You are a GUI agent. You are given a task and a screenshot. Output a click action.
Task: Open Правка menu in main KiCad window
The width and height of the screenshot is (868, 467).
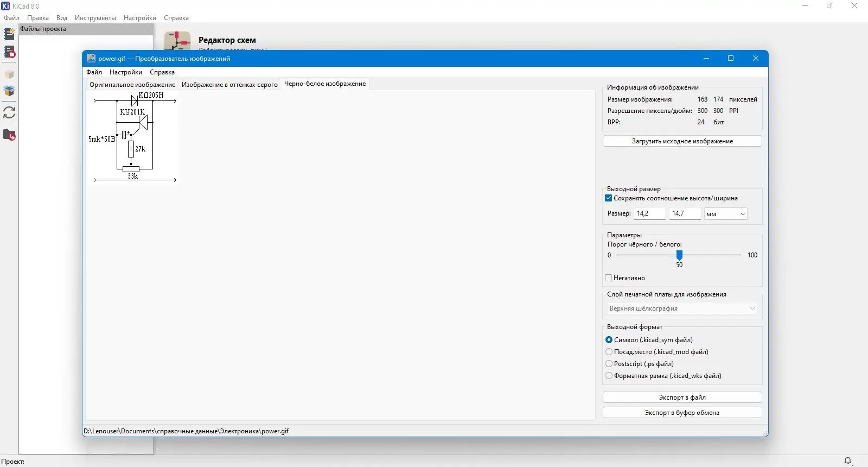[x=38, y=18]
